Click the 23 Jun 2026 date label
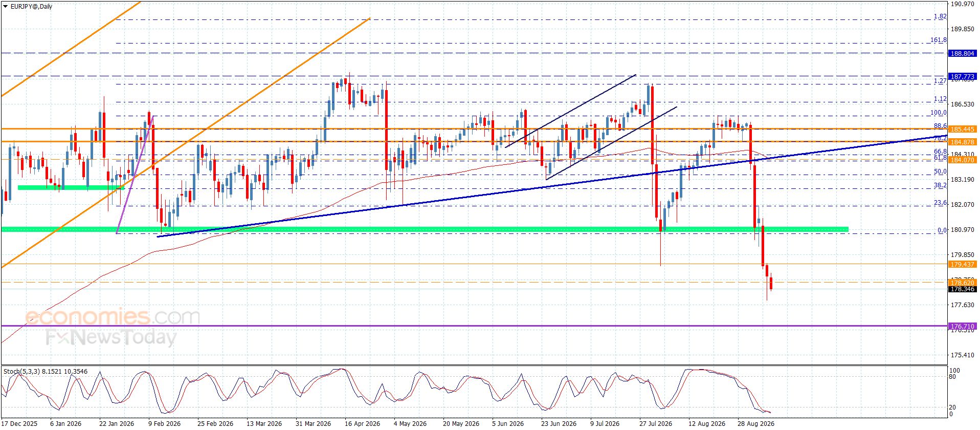This screenshot has width=980, height=430. (x=559, y=423)
